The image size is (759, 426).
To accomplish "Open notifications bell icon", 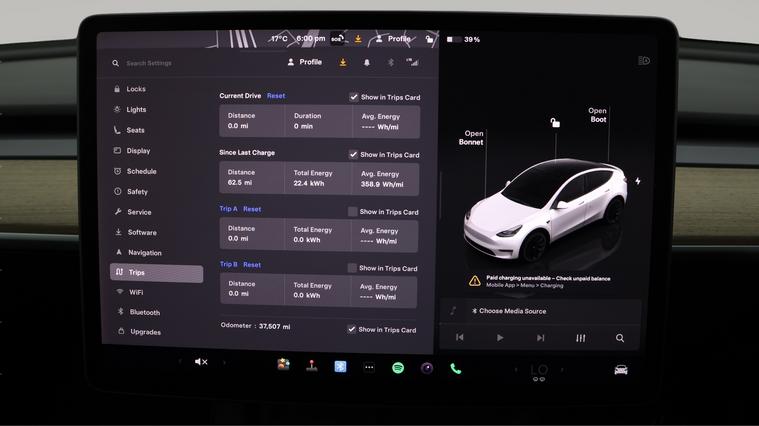I will click(367, 62).
